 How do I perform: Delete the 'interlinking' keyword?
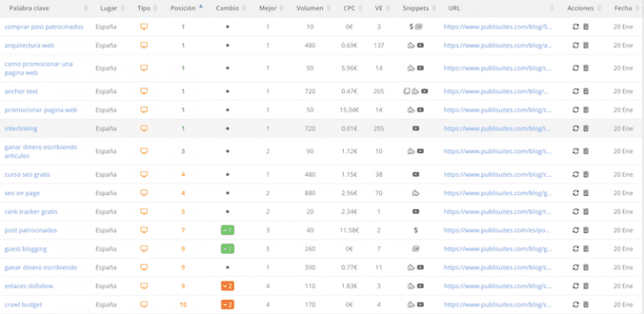coord(585,129)
